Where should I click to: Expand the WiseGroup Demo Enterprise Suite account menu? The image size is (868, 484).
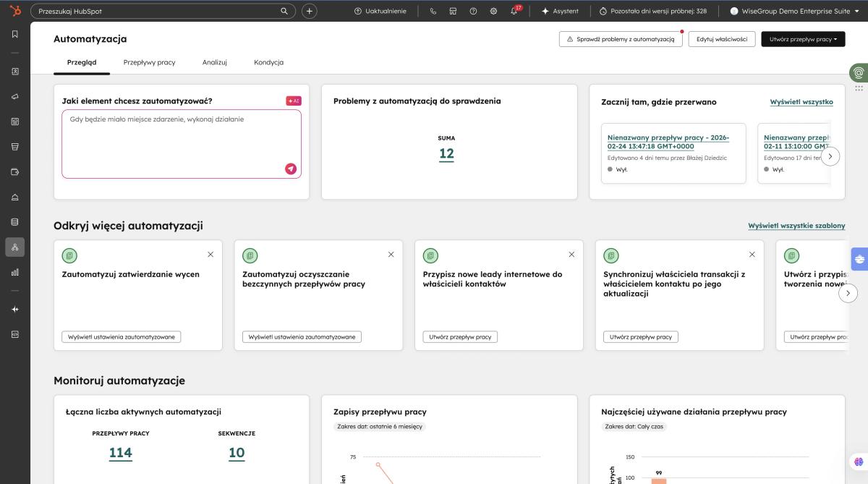[x=794, y=11]
